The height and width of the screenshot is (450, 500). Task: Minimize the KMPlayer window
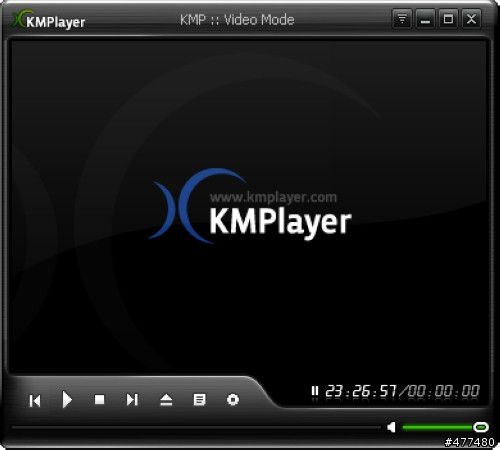425,18
